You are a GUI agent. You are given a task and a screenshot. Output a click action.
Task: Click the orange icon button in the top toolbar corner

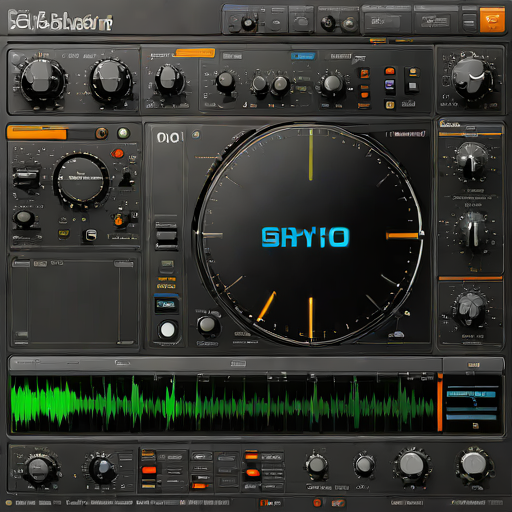tap(492, 20)
